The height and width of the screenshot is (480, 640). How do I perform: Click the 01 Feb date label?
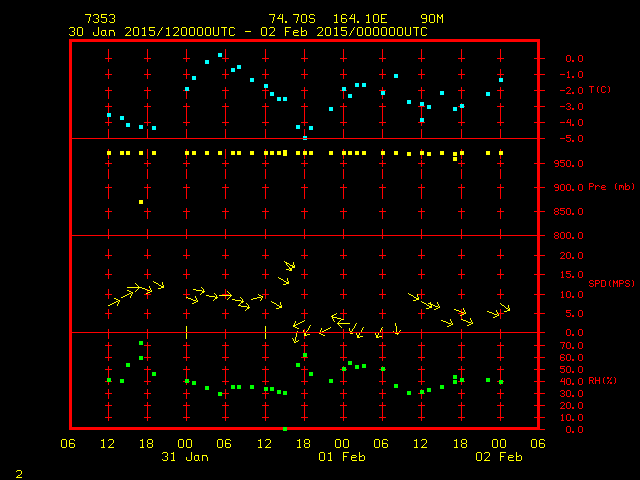point(342,457)
